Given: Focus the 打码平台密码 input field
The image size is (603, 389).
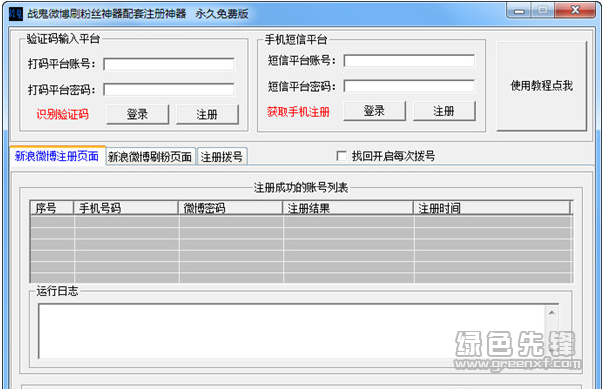Looking at the screenshot, I should (169, 90).
